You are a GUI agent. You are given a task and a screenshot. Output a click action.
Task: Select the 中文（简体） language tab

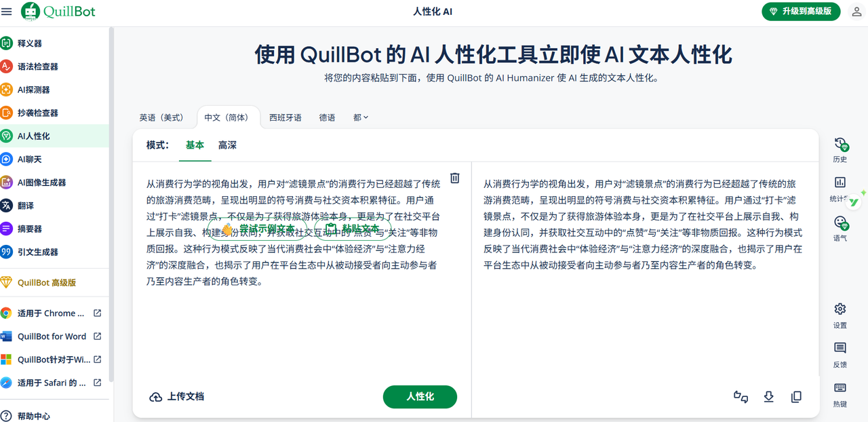coord(228,117)
